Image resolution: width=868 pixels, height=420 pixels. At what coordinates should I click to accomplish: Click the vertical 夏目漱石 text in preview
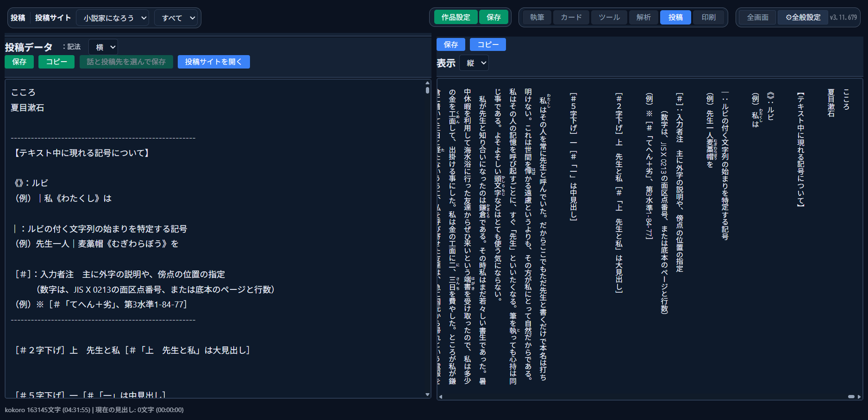point(831,103)
